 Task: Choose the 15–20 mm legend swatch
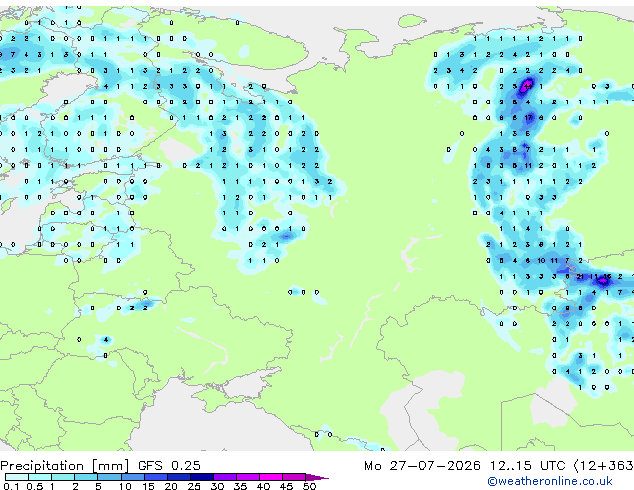point(155,477)
